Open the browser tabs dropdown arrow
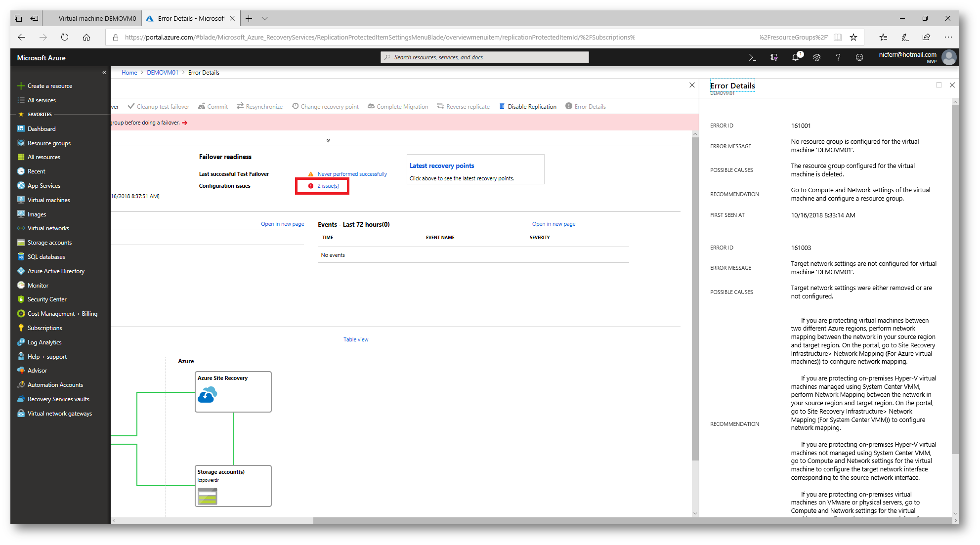This screenshot has height=545, width=980. coord(265,19)
